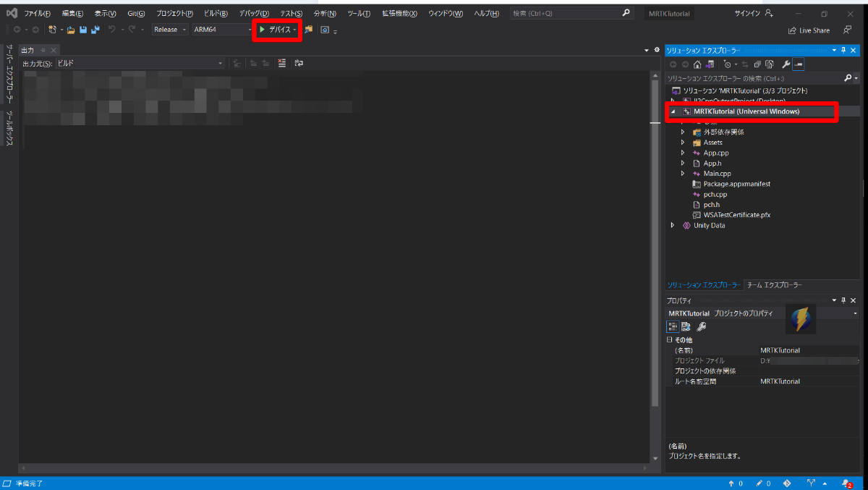
Task: Click the 検索 (Ctrl+Q) search box
Action: click(x=570, y=13)
